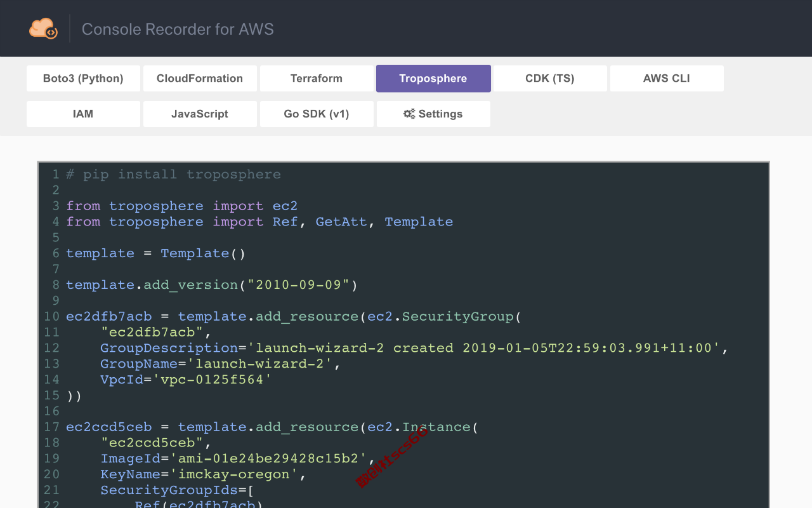Switch to the Boto3 (Python) tab
This screenshot has height=508, width=812.
(x=83, y=79)
